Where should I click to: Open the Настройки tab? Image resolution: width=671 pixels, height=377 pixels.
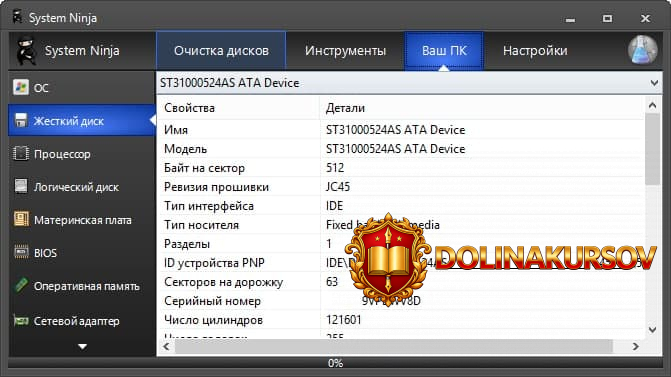(535, 50)
